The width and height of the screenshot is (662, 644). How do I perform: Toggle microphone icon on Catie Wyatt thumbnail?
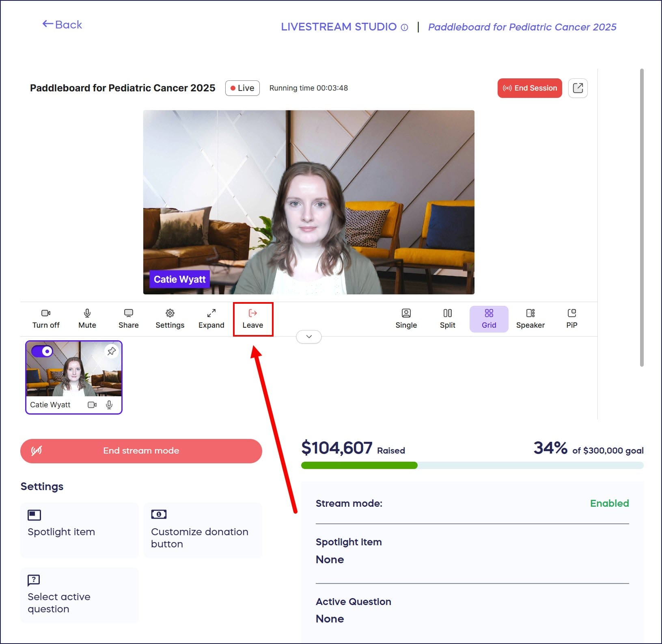109,405
